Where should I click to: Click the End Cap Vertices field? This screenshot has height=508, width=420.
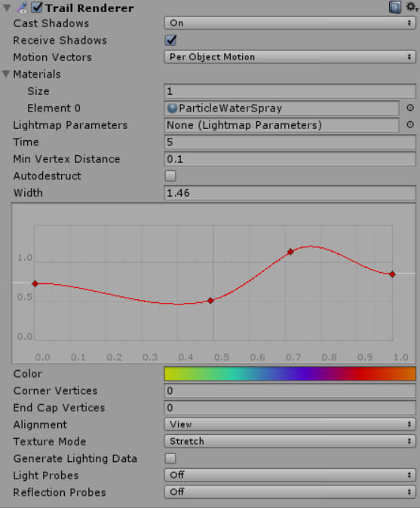click(290, 408)
